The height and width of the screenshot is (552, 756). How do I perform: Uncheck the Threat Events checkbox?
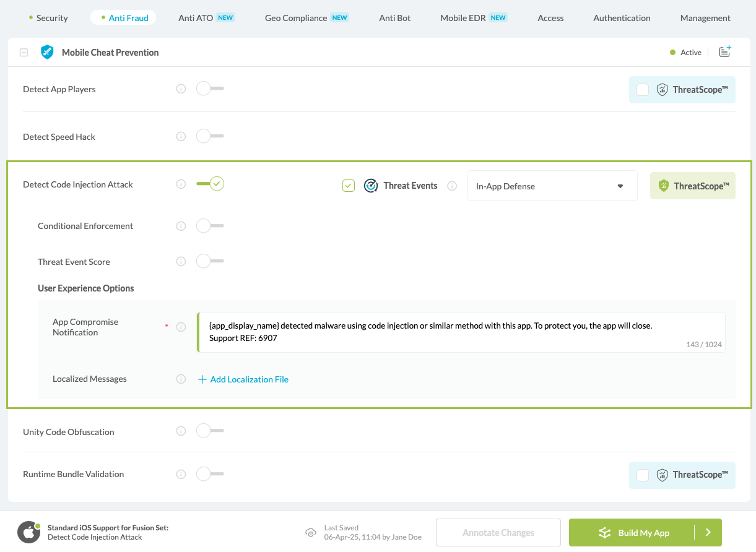click(x=348, y=185)
